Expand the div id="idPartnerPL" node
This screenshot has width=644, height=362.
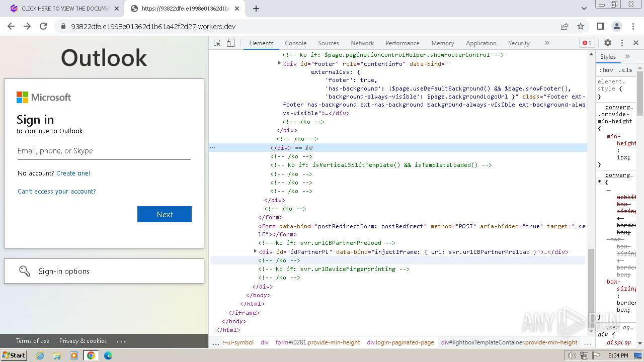255,251
